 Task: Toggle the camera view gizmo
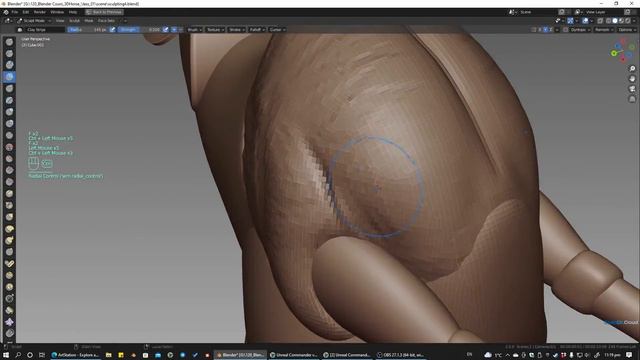coord(632,89)
